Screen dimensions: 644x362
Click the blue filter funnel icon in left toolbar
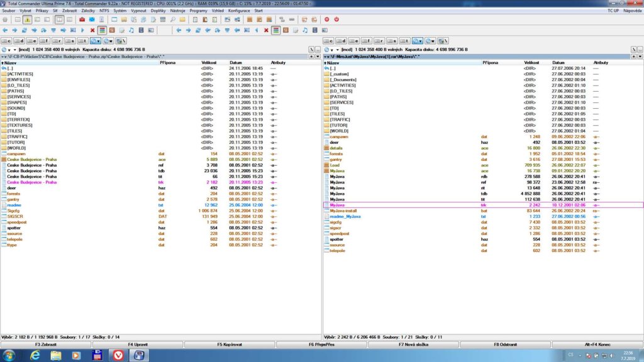(53, 30)
